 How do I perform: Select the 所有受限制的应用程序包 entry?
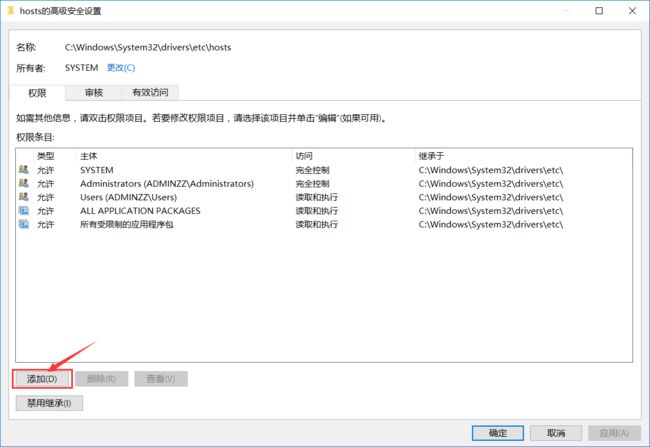(324, 224)
